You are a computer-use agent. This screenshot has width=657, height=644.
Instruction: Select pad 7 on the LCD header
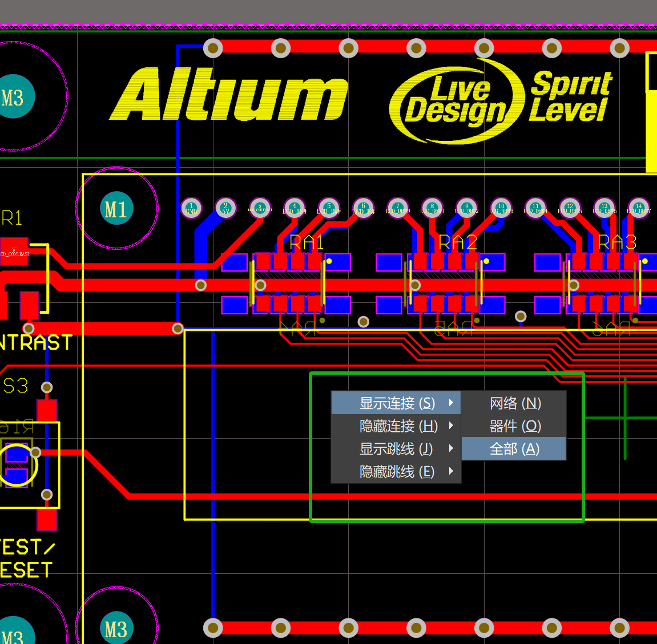point(398,208)
